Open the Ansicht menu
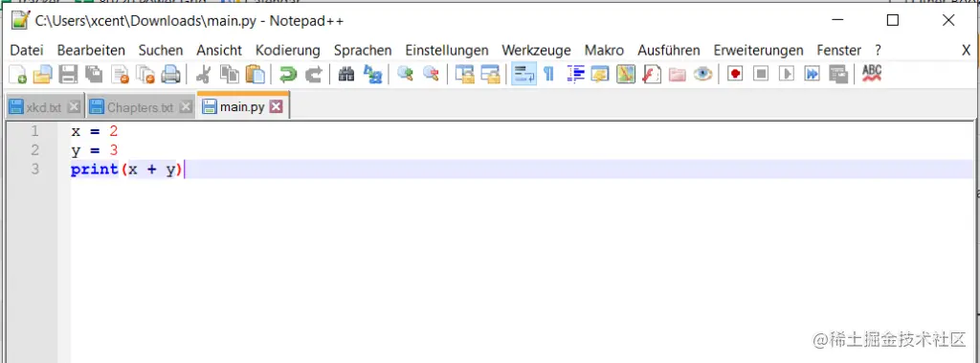Viewport: 980px width, 363px height. click(x=219, y=50)
